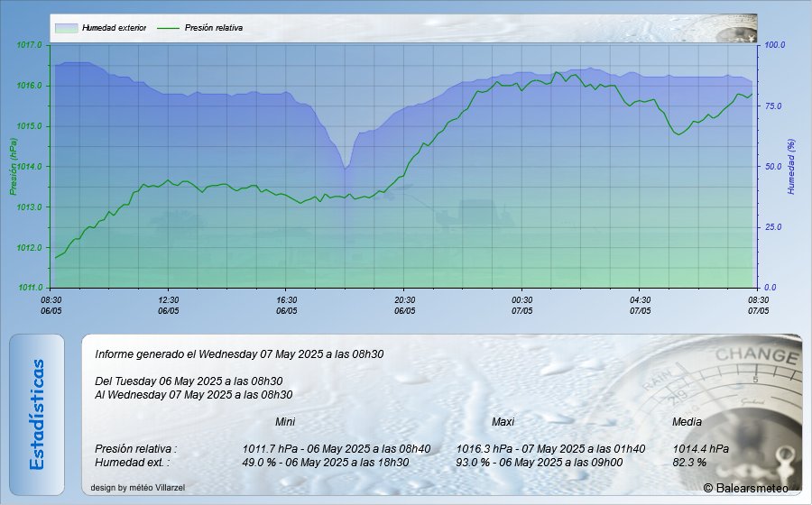Click the 08:30 06/05 time label

click(51, 306)
